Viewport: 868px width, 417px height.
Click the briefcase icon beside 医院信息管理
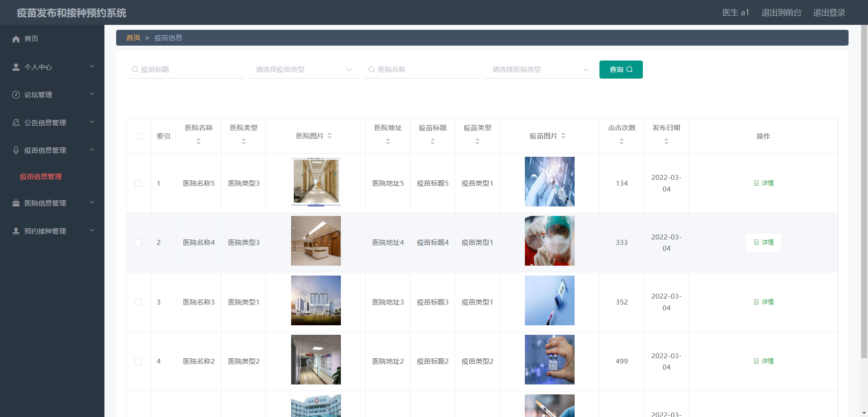[16, 203]
